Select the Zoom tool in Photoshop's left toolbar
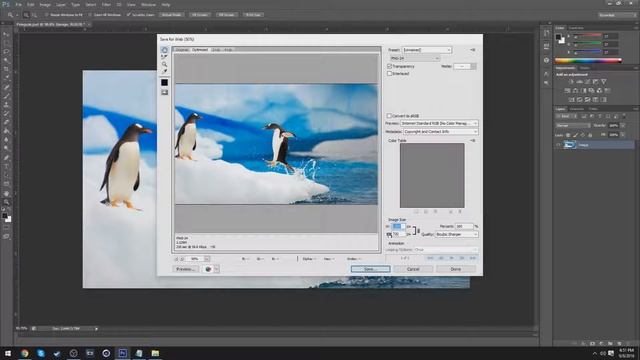The height and width of the screenshot is (360, 640). click(x=6, y=202)
